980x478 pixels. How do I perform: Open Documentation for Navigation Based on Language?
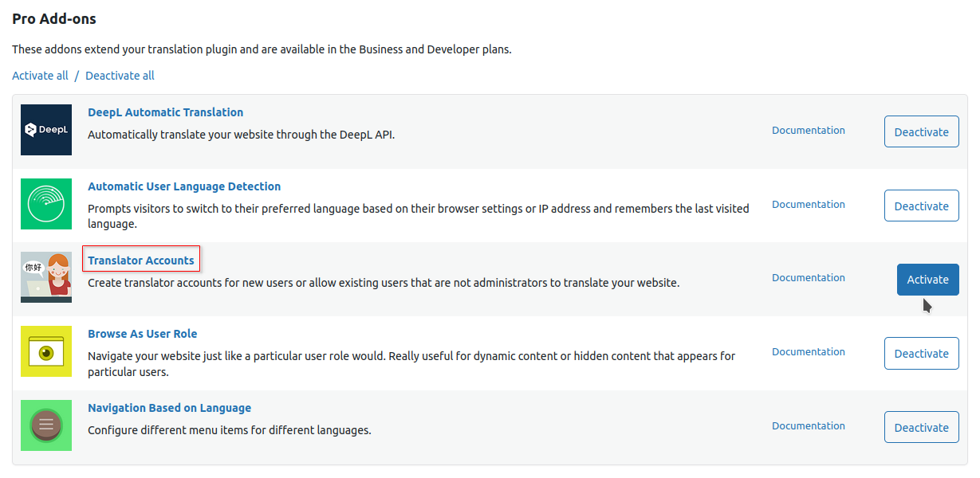click(x=809, y=425)
